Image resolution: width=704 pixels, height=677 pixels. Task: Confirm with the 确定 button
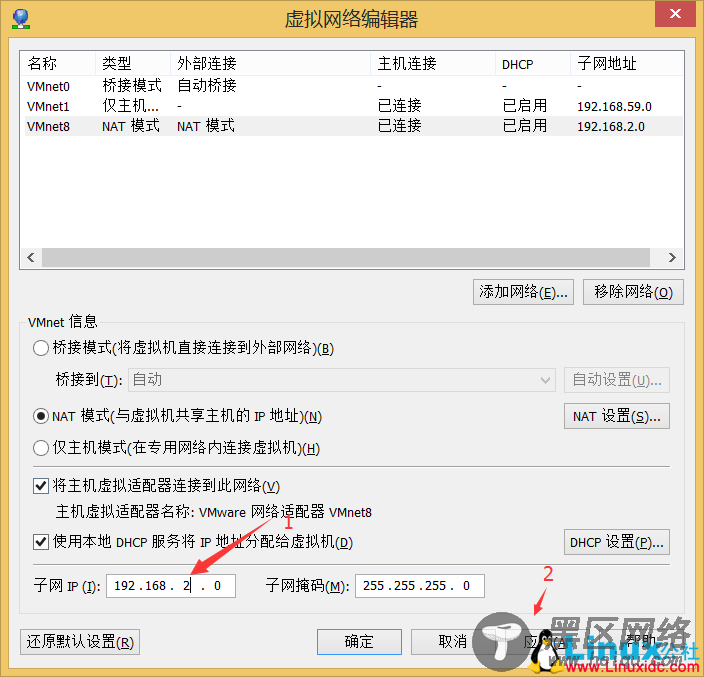click(x=359, y=642)
